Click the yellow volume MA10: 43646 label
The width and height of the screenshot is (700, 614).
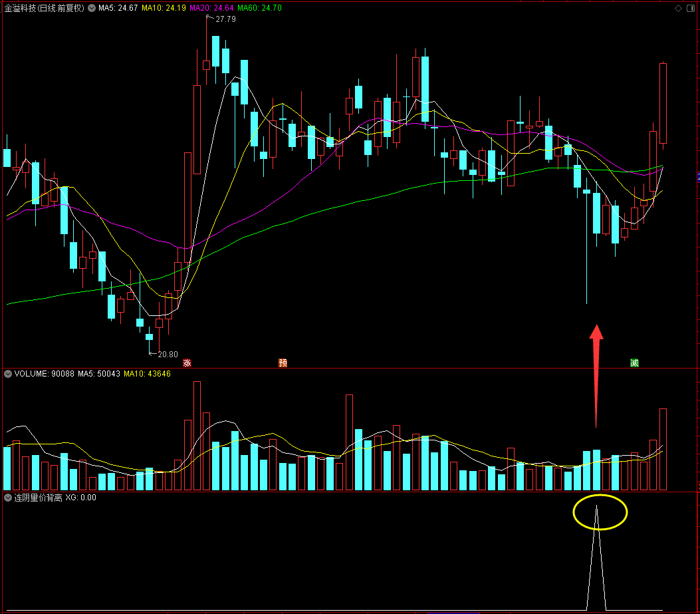(x=148, y=374)
